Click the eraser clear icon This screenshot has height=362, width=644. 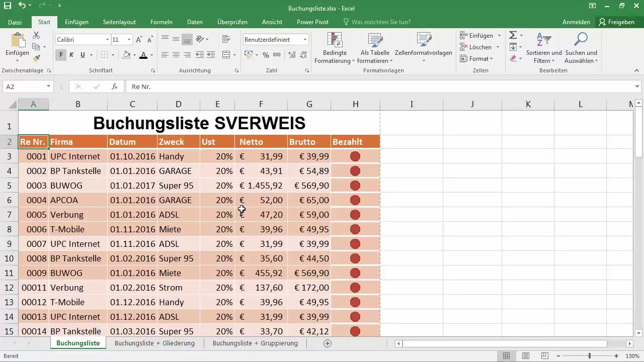513,58
